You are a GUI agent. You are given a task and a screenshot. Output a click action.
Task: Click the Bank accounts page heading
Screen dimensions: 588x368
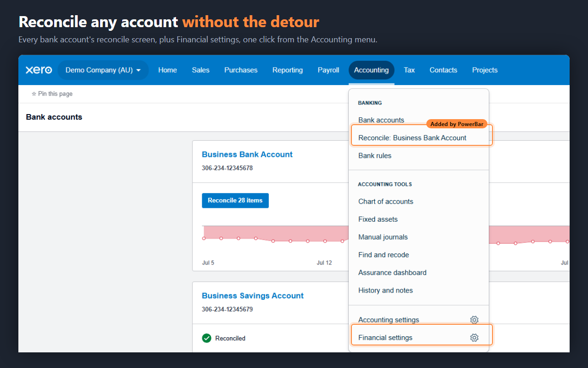point(54,117)
